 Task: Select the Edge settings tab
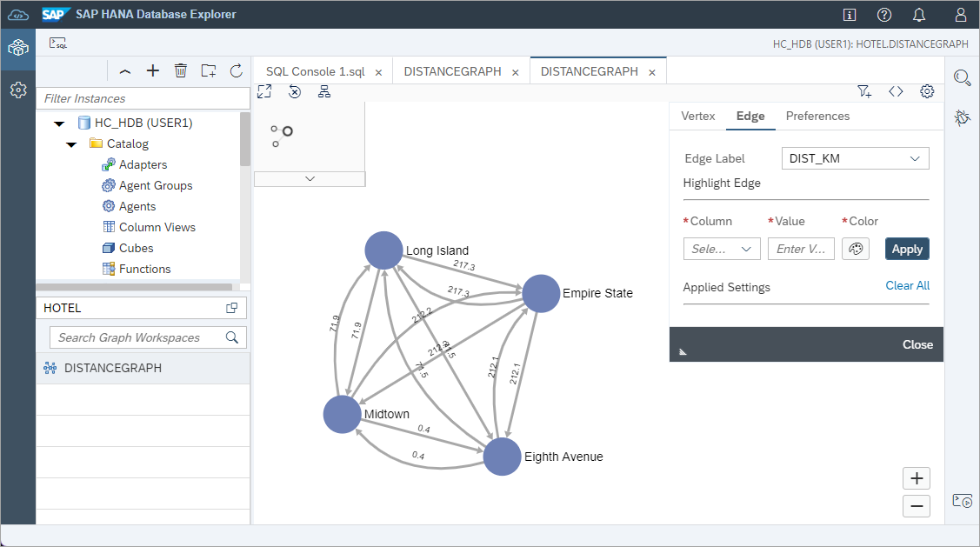(750, 116)
